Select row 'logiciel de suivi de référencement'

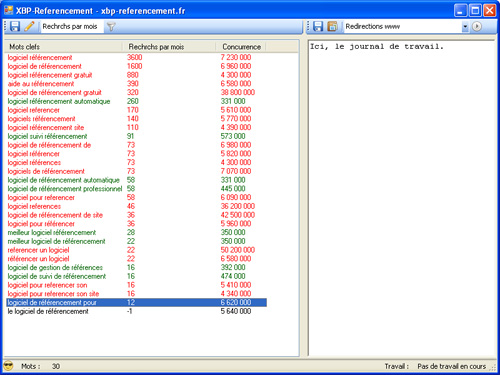[136, 276]
